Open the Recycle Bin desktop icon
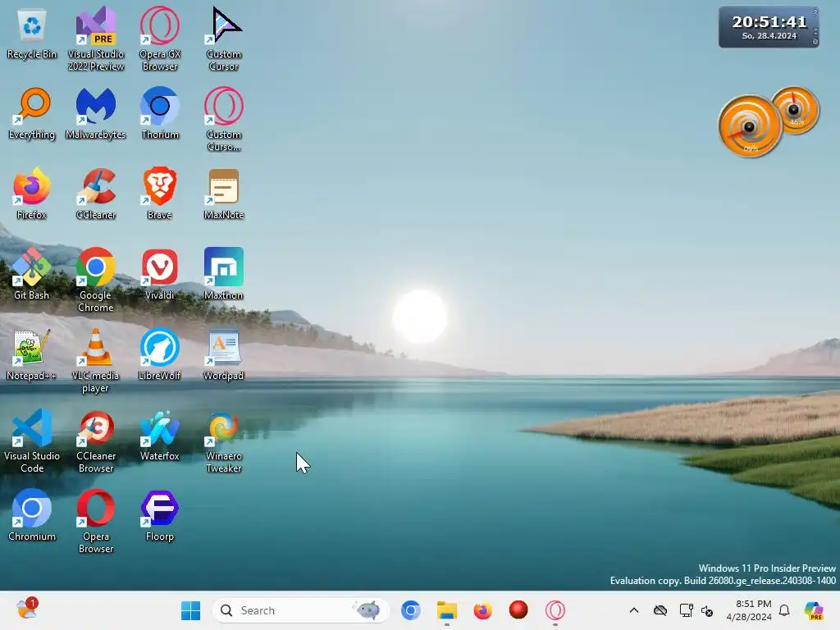This screenshot has width=840, height=630. [x=32, y=34]
